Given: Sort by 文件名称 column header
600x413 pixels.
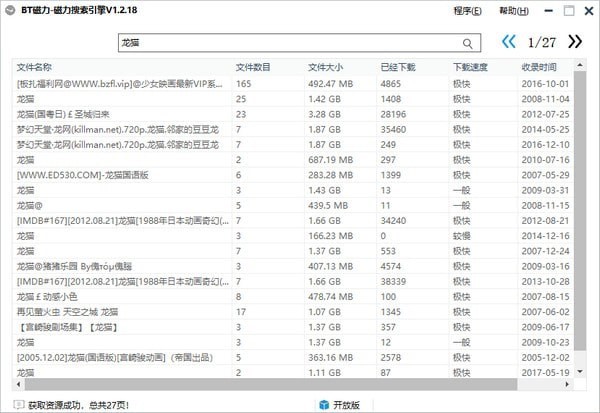Looking at the screenshot, I should point(120,67).
